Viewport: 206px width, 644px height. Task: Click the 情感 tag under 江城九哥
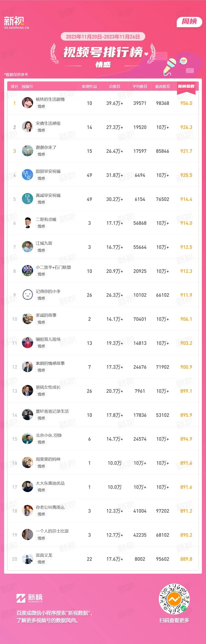tap(41, 250)
